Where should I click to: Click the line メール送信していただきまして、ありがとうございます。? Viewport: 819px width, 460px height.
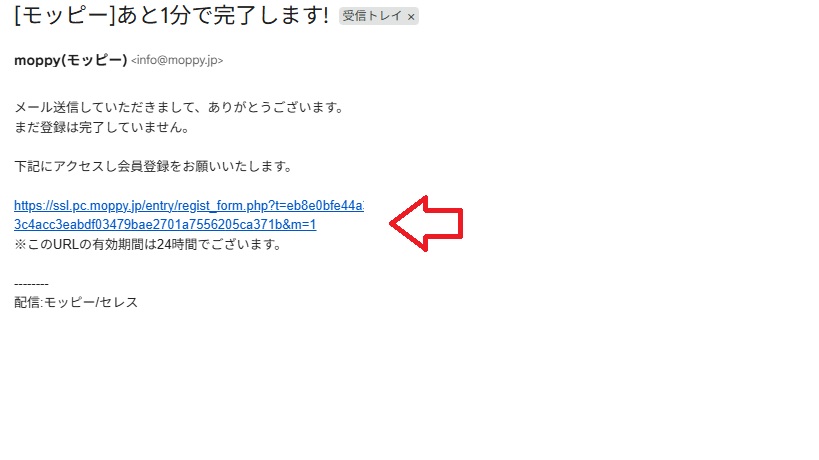coord(179,108)
